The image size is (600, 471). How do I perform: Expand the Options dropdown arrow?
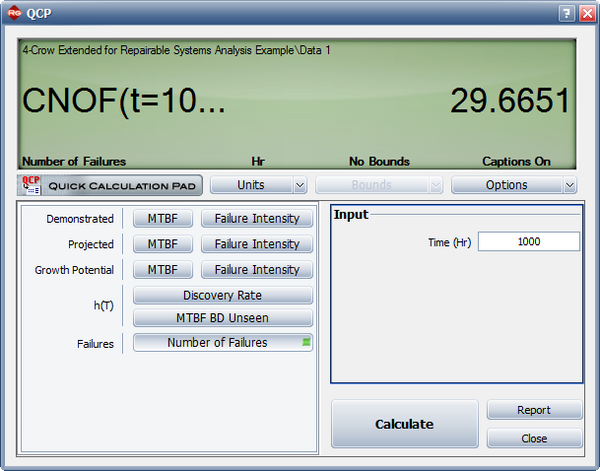point(569,185)
